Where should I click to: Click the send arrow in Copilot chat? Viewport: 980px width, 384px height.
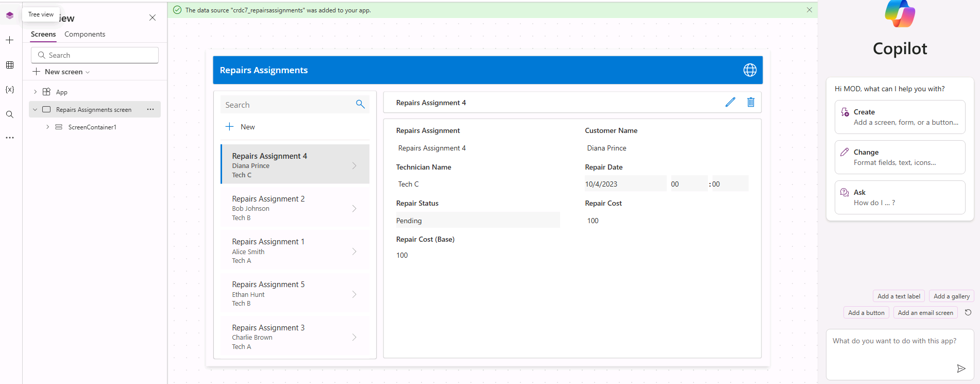tap(961, 368)
